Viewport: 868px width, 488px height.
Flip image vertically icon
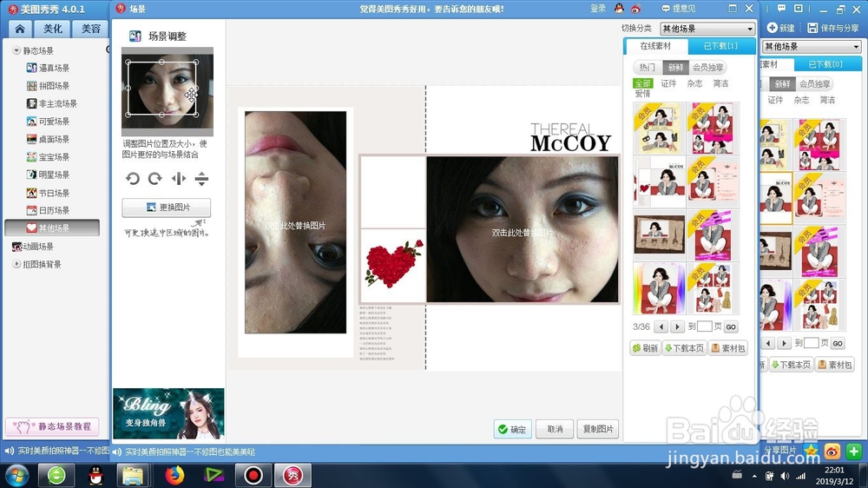click(201, 179)
